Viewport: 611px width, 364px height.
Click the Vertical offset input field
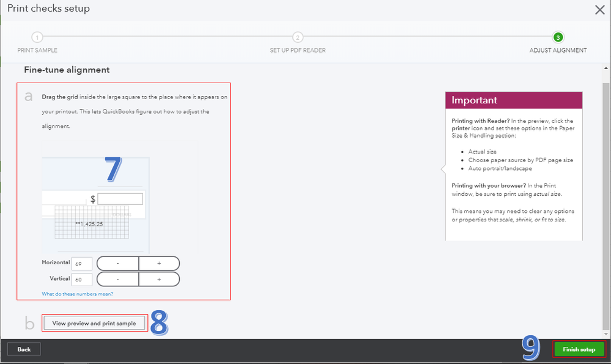click(82, 280)
